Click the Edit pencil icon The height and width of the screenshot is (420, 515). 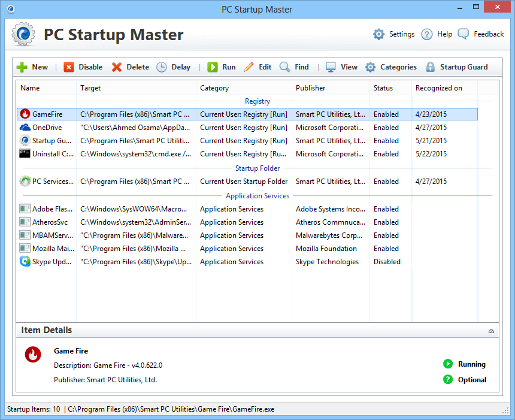pyautogui.click(x=249, y=67)
